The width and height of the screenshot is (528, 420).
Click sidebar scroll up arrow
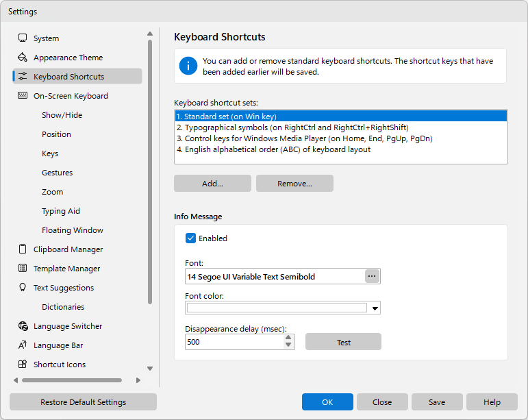pos(150,34)
